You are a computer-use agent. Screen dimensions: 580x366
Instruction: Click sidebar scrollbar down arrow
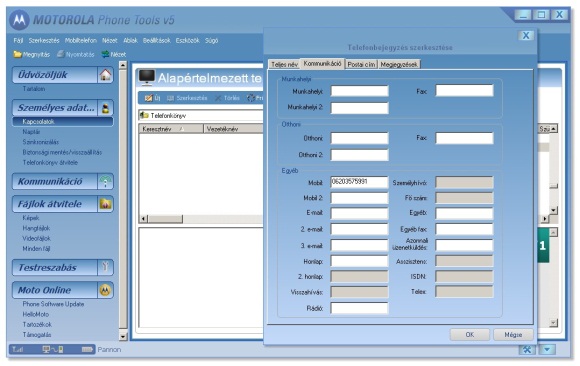click(x=123, y=337)
